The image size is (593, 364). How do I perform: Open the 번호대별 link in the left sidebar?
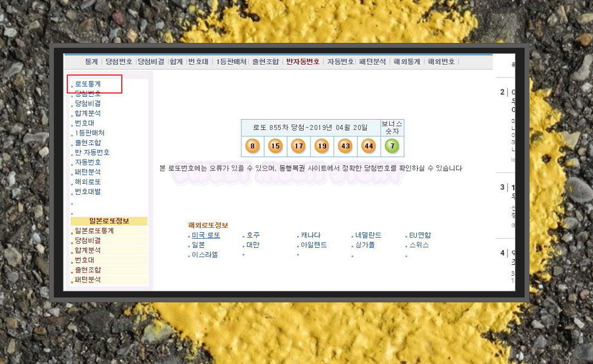[88, 192]
